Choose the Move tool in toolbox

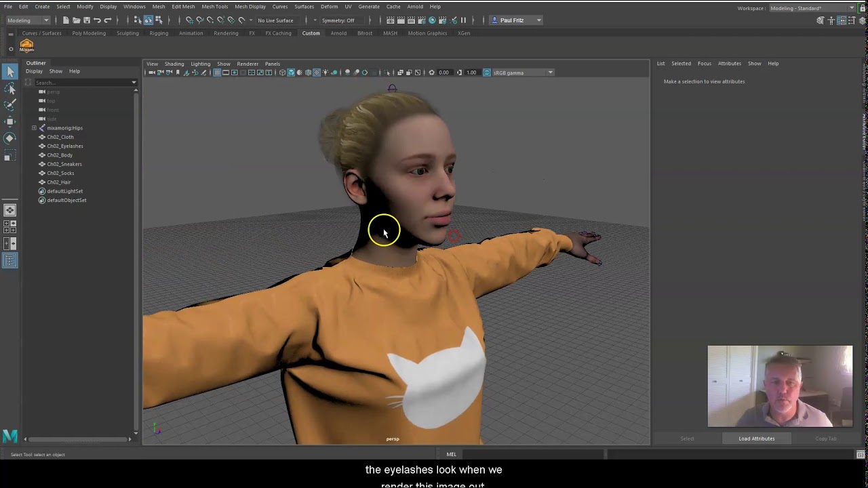9,122
